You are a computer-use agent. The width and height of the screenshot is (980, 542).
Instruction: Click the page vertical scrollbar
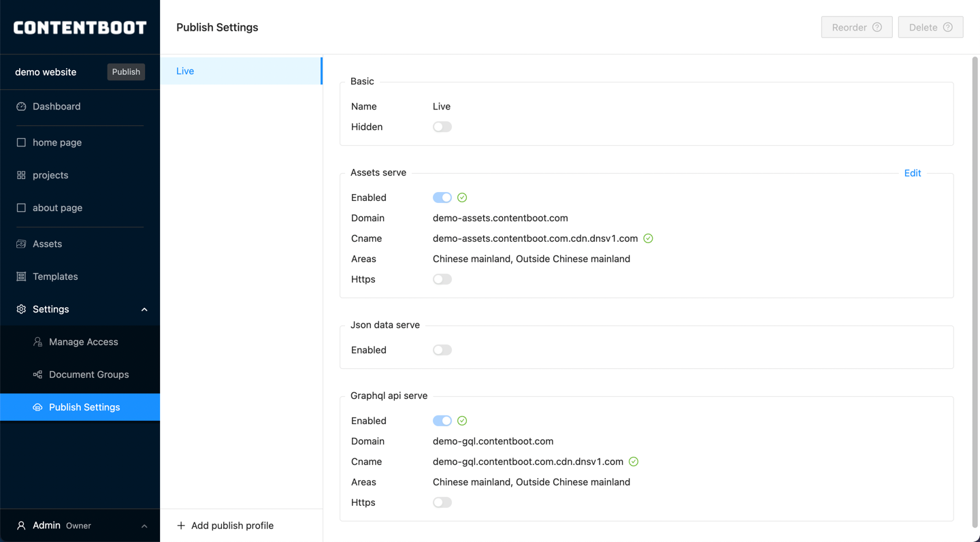coord(975,291)
